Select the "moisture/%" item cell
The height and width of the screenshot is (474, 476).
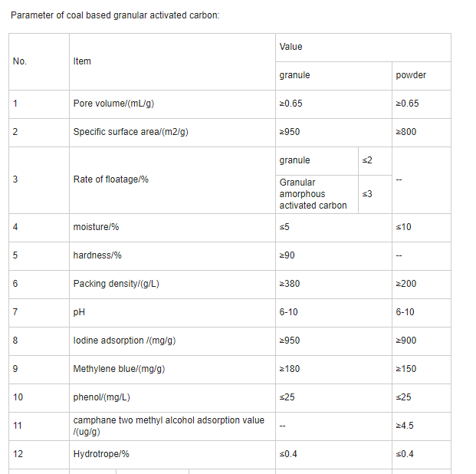point(96,227)
